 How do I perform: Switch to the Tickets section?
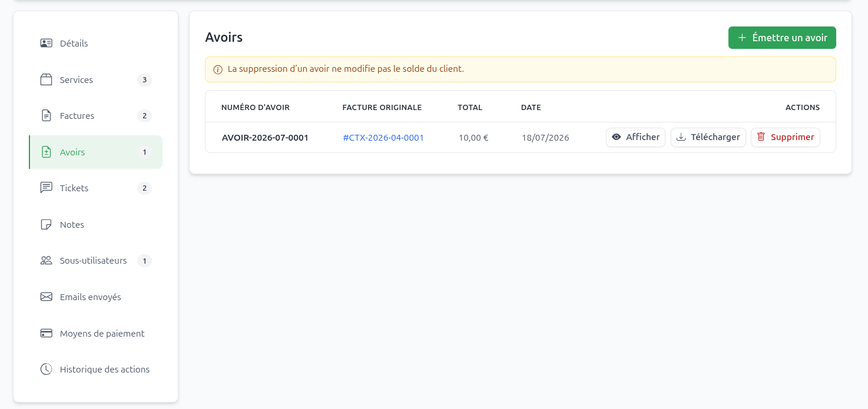[x=95, y=188]
